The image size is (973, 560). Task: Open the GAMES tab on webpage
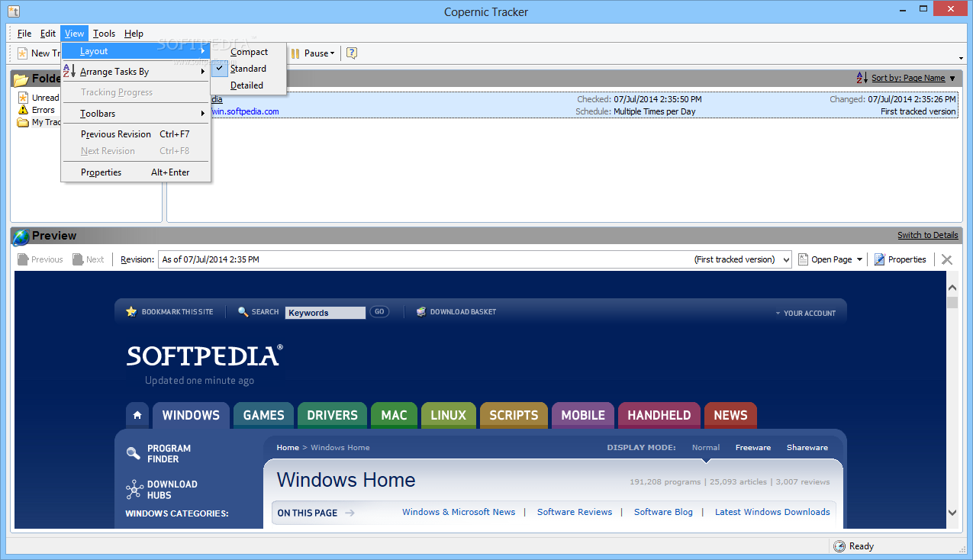(x=263, y=415)
